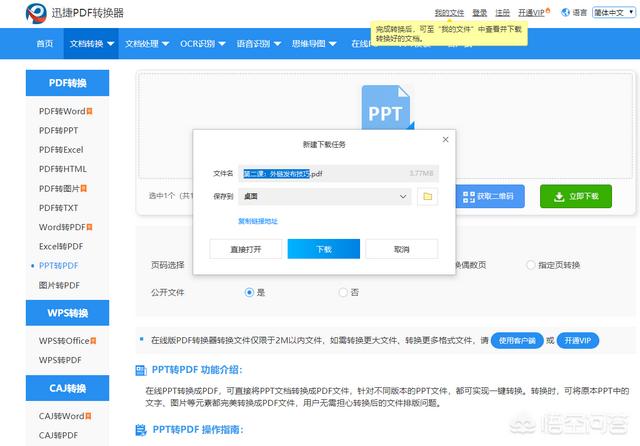Click 获取二维码 button
The width and height of the screenshot is (640, 446).
pyautogui.click(x=489, y=196)
